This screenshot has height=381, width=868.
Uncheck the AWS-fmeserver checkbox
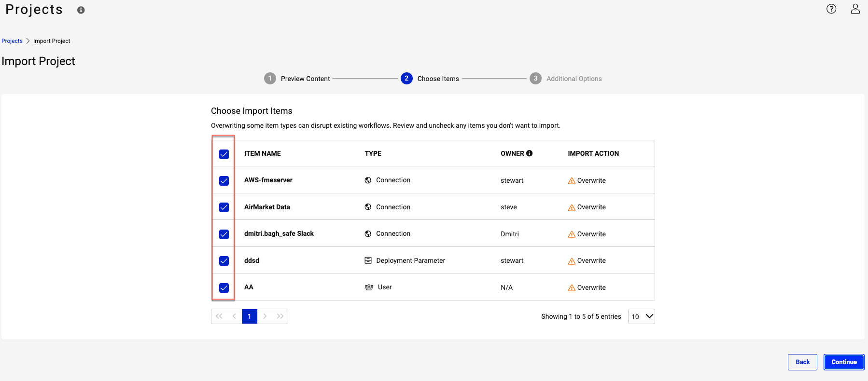(224, 181)
